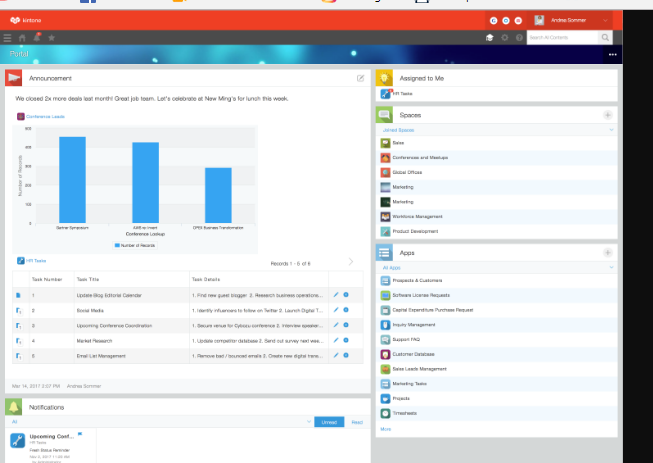Expand the Andrea Sommer account dropdown
Viewport: 653px width, 463px height.
click(x=606, y=20)
